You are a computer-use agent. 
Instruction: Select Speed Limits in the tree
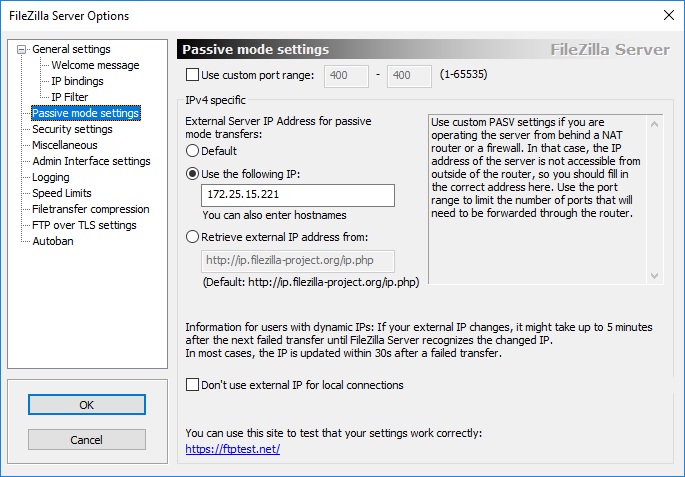(x=62, y=193)
